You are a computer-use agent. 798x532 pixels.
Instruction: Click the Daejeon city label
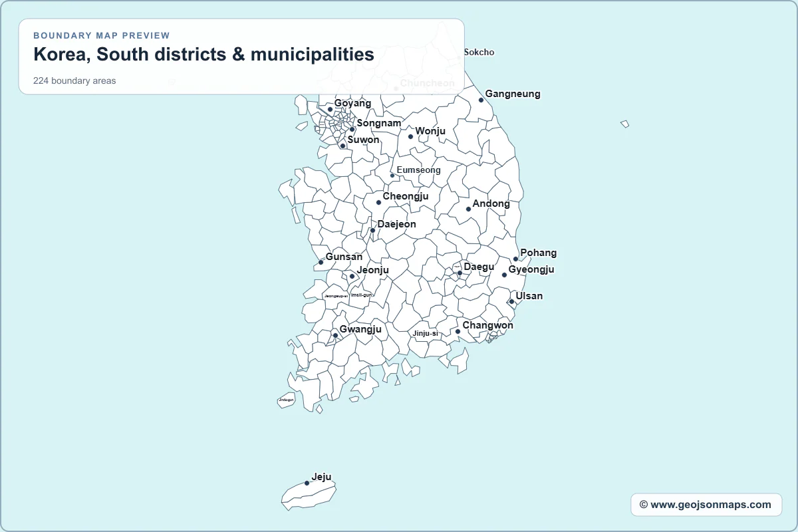coord(396,224)
